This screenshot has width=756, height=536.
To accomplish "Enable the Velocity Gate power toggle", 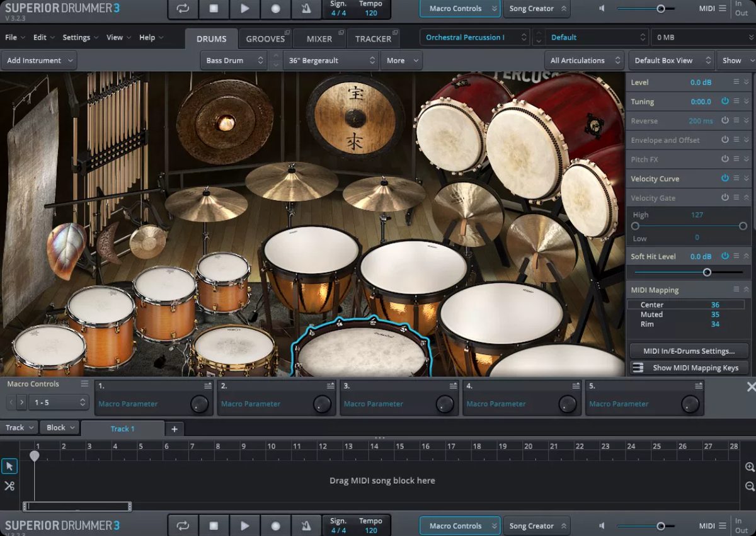I will (x=724, y=198).
